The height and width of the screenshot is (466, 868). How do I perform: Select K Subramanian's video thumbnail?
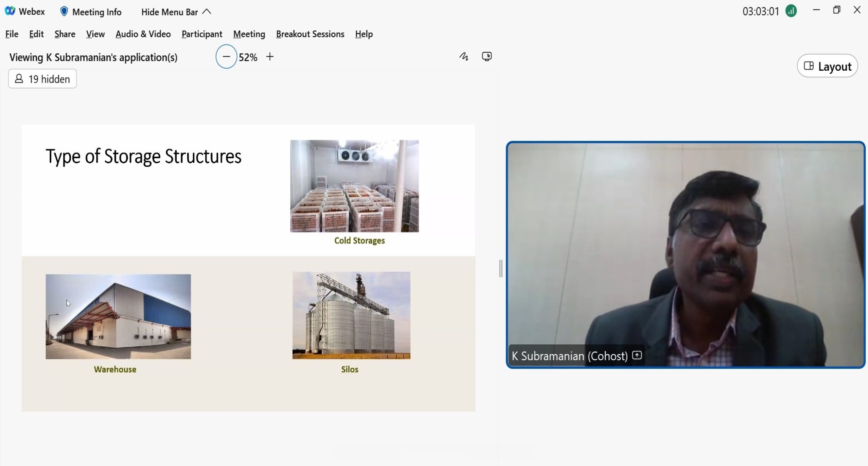pyautogui.click(x=685, y=255)
